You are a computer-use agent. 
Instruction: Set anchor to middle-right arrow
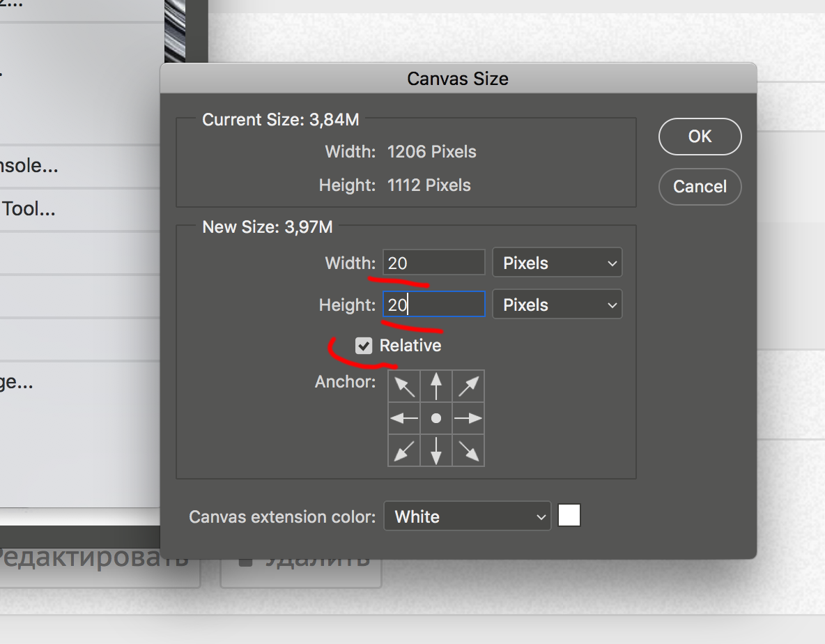[468, 418]
